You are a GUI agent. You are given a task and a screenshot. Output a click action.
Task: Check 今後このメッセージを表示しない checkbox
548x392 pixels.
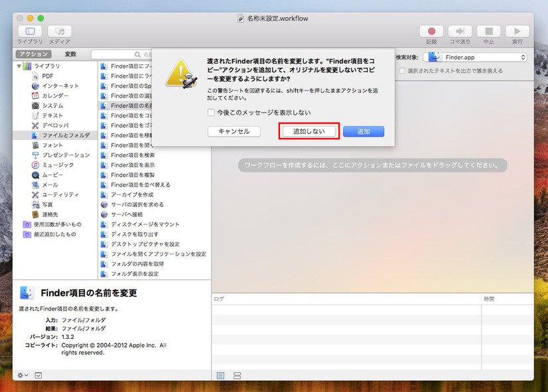pos(211,113)
